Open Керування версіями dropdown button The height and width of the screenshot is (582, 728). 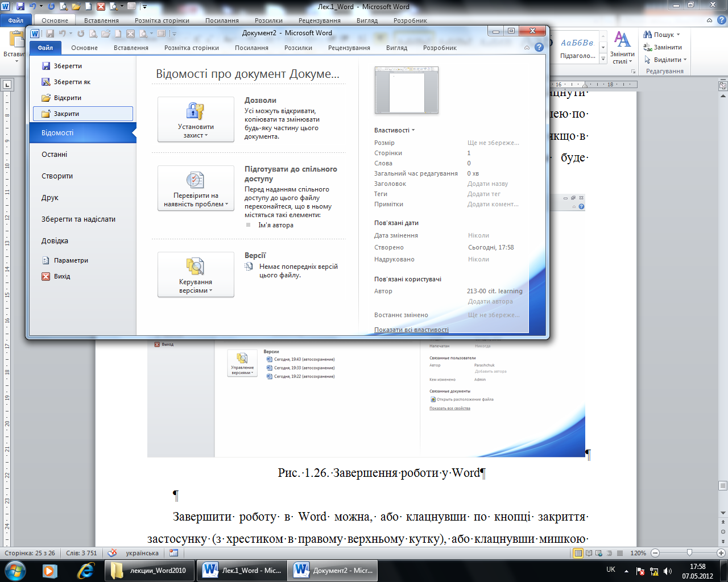pyautogui.click(x=196, y=275)
